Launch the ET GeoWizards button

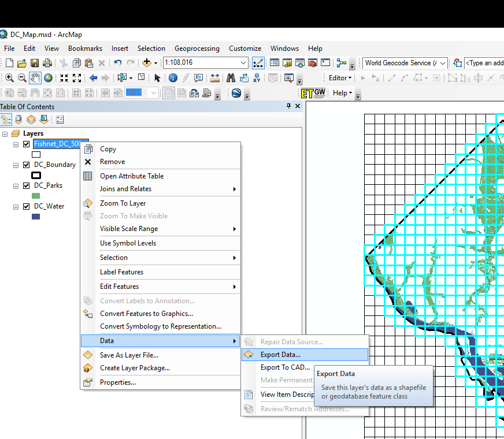point(313,92)
